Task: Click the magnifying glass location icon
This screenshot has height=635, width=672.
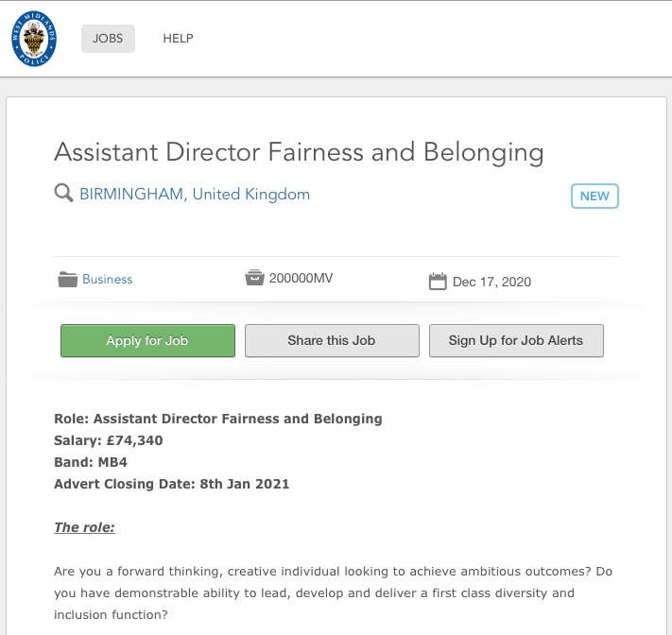Action: 64,193
